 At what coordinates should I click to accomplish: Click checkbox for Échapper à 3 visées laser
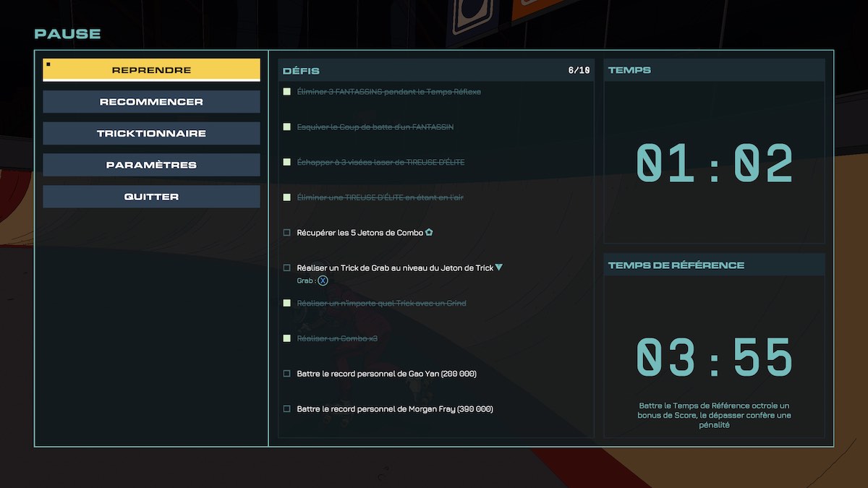[287, 162]
